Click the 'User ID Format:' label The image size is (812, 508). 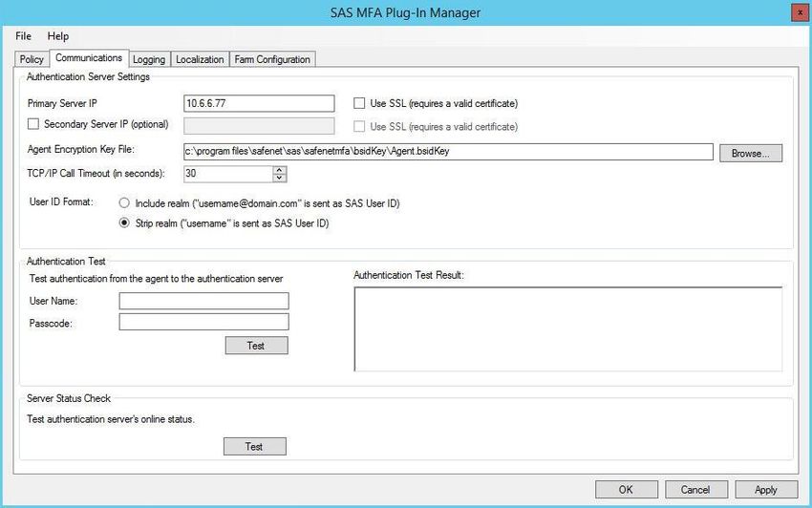coord(61,201)
